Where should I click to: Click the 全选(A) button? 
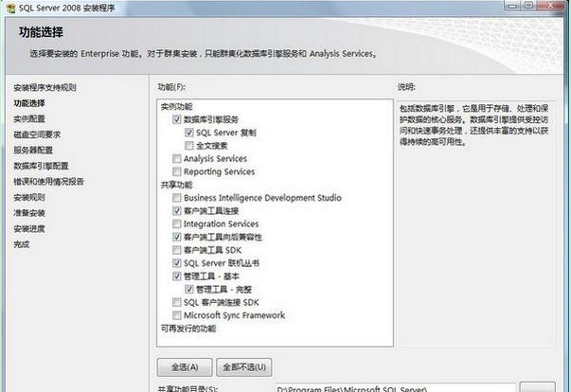[185, 367]
